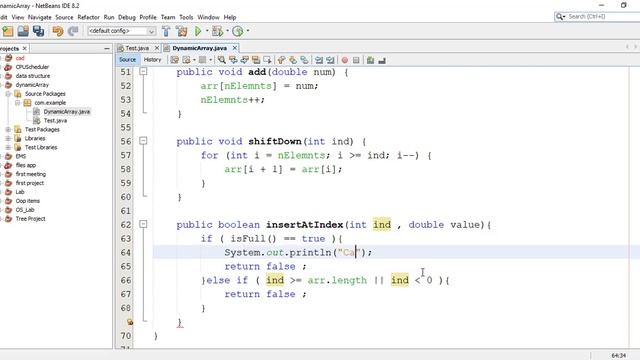Click the lightbulb hint icon near line 69
640x360 pixels.
[130, 322]
